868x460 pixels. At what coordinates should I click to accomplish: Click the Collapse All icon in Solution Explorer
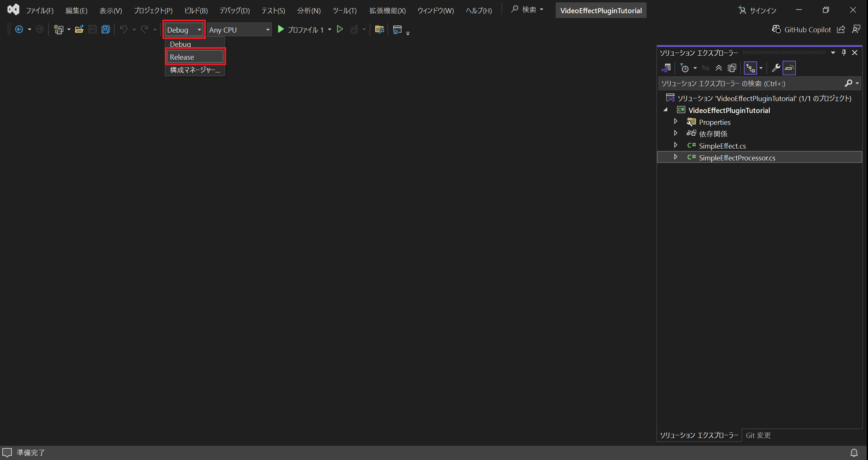tap(718, 68)
